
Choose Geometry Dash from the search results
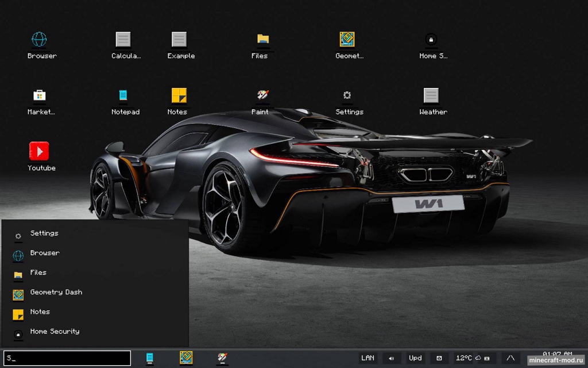tap(56, 292)
